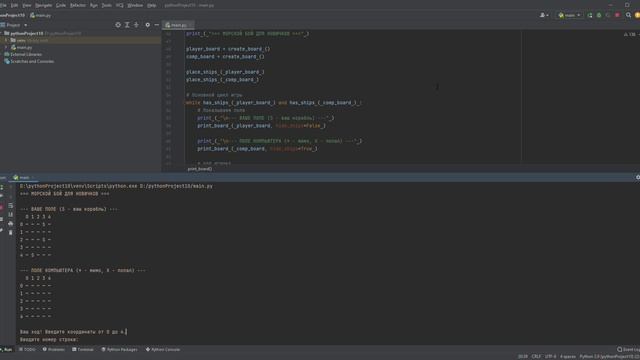This screenshot has width=640, height=360.
Task: Click UTF-8 encoding in status bar
Action: click(x=550, y=357)
